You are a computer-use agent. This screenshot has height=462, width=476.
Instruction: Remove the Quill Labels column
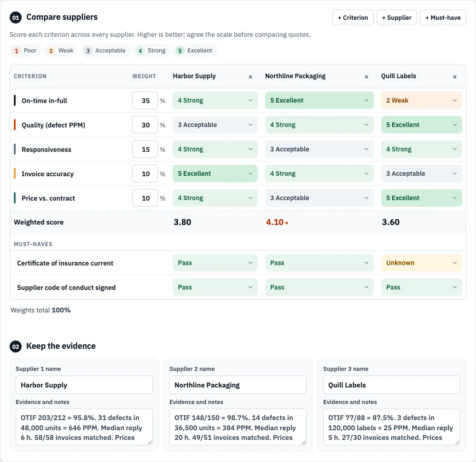455,77
